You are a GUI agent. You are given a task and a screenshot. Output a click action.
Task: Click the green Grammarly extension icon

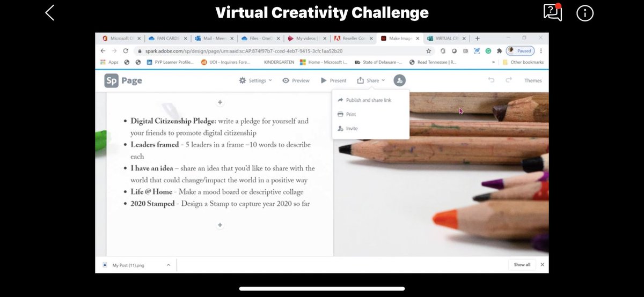click(x=488, y=51)
